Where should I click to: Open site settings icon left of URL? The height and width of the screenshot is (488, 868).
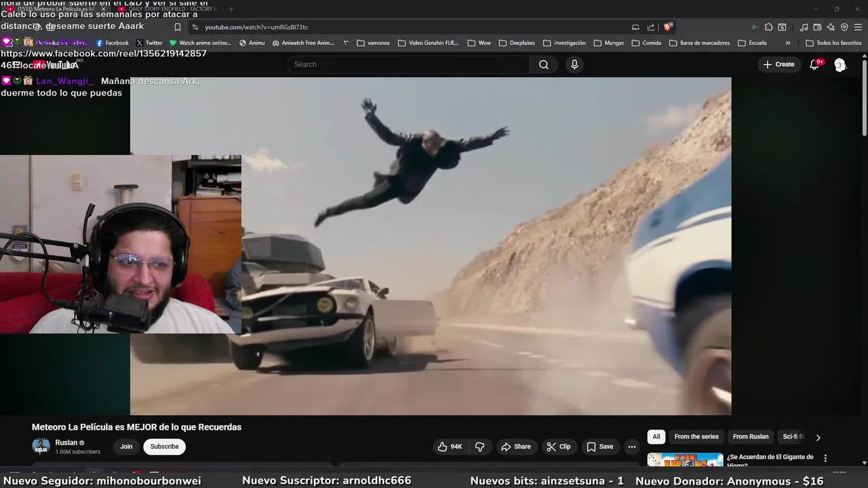[x=195, y=27]
